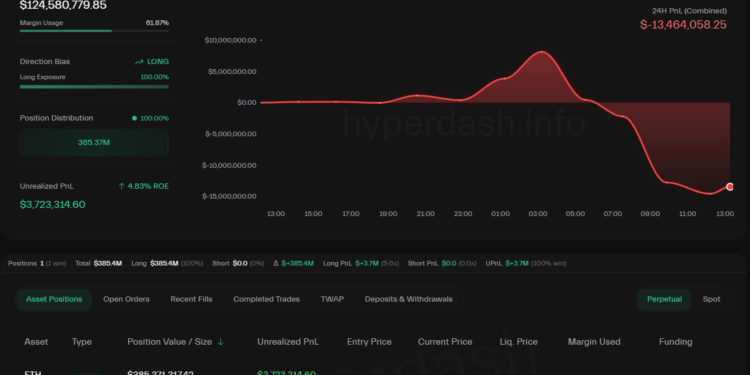
Task: Click the 24H PnL value $-13,464,058.25
Action: [x=683, y=25]
